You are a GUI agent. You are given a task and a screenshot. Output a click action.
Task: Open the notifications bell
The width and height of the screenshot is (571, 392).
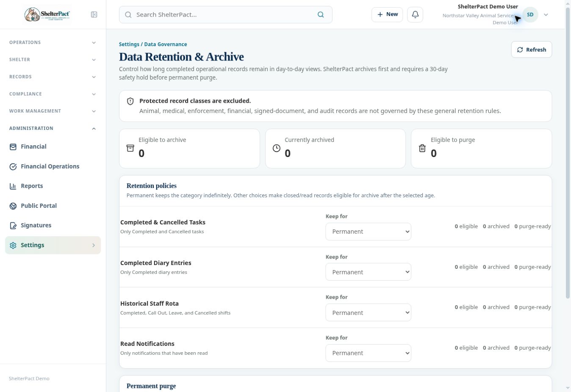415,15
